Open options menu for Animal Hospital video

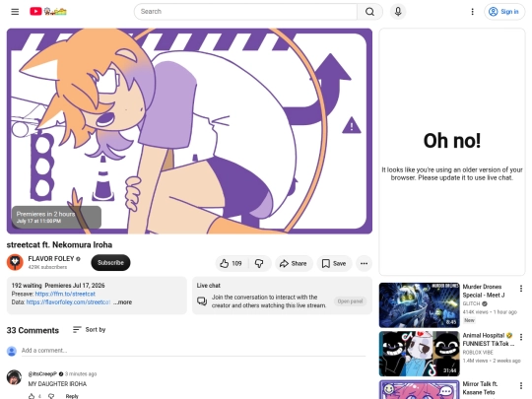(x=521, y=337)
